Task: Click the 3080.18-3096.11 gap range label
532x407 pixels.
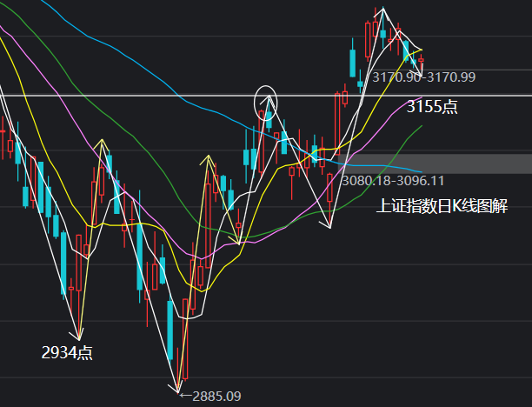Action: [x=392, y=181]
